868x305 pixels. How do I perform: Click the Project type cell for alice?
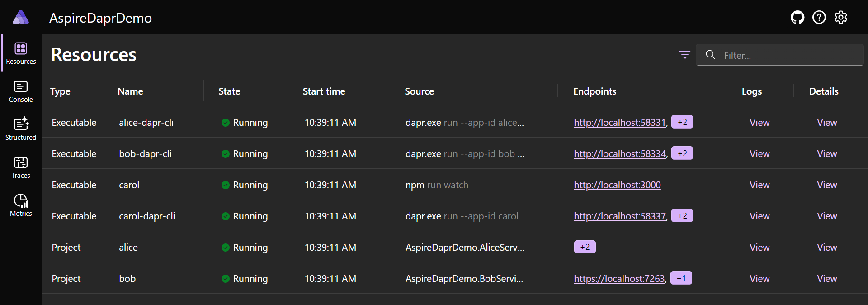66,248
